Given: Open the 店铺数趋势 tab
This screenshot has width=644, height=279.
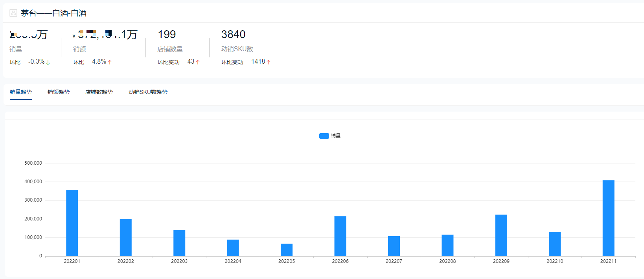Looking at the screenshot, I should click(99, 92).
